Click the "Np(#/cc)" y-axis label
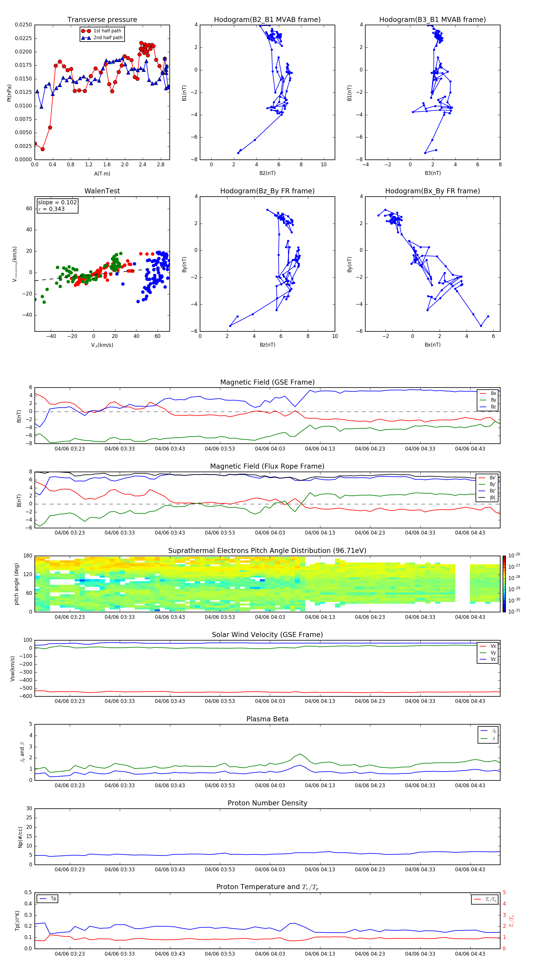The image size is (535, 980). pos(20,837)
